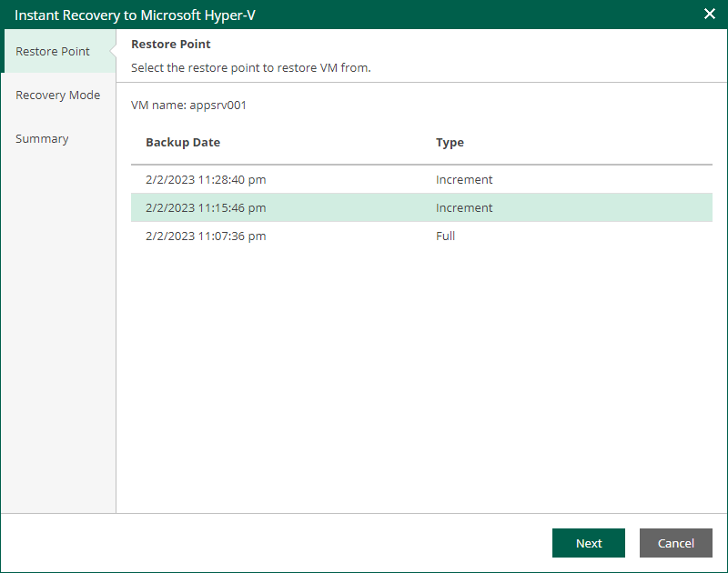Sort by Backup Date column header
Viewport: 728px width, 573px height.
click(x=183, y=143)
